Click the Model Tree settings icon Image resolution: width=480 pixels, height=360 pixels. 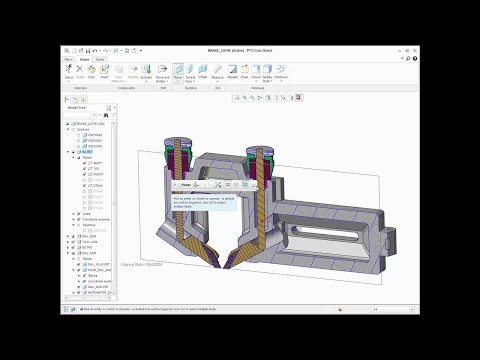pos(108,108)
